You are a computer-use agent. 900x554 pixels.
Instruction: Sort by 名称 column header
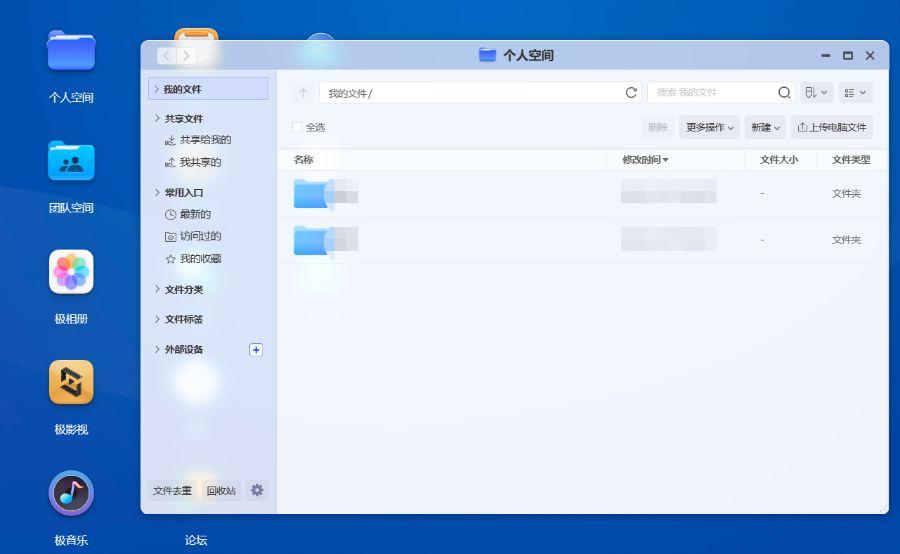[x=303, y=160]
